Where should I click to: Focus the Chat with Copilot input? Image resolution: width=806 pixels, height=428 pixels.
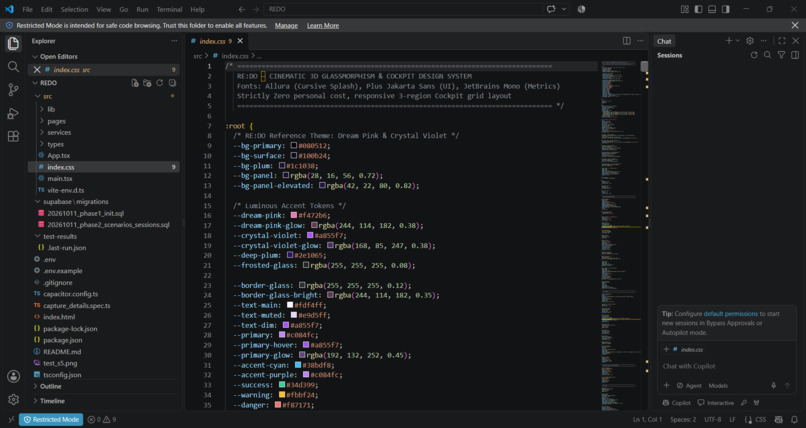coord(726,366)
